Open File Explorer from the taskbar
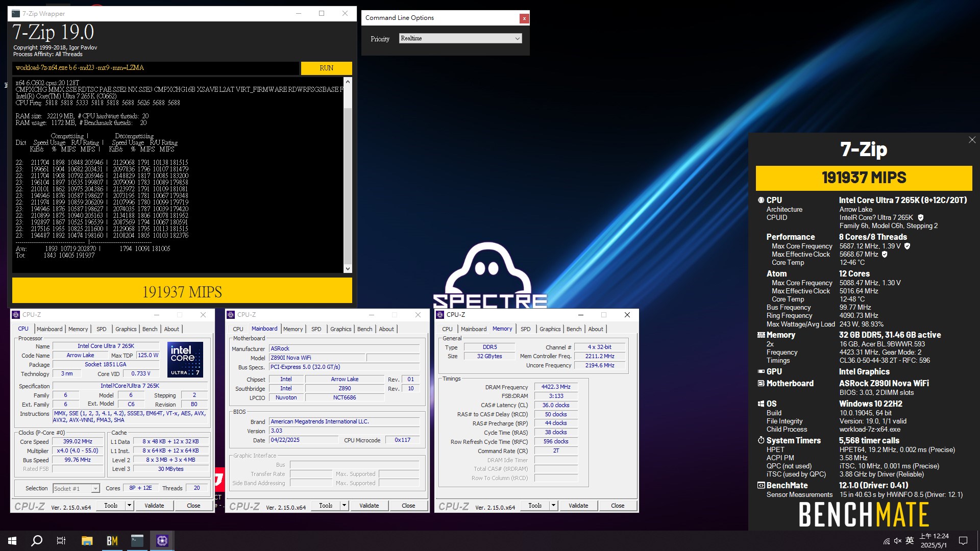 click(x=87, y=541)
